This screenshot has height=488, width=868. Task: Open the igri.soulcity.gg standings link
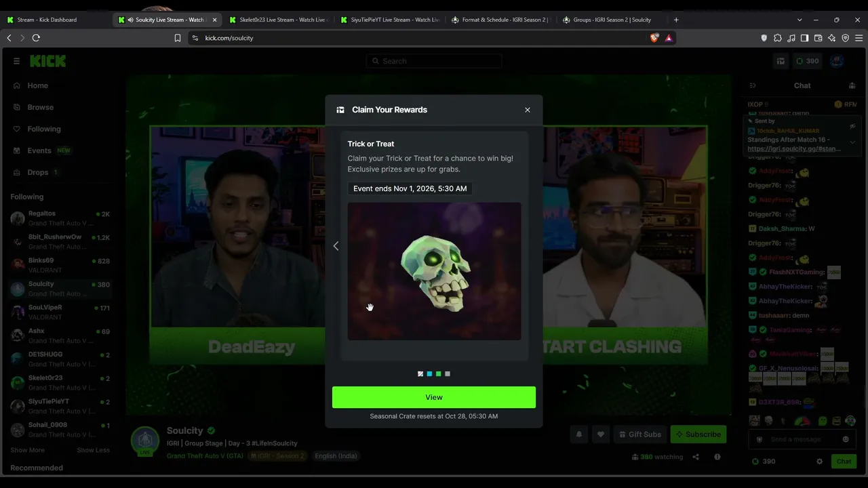click(x=794, y=148)
